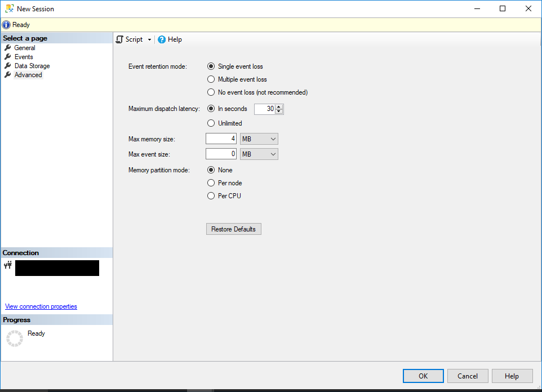Screen dimensions: 542x392
Task: Click the wrench icon beside Advanced
Action: pyautogui.click(x=8, y=74)
